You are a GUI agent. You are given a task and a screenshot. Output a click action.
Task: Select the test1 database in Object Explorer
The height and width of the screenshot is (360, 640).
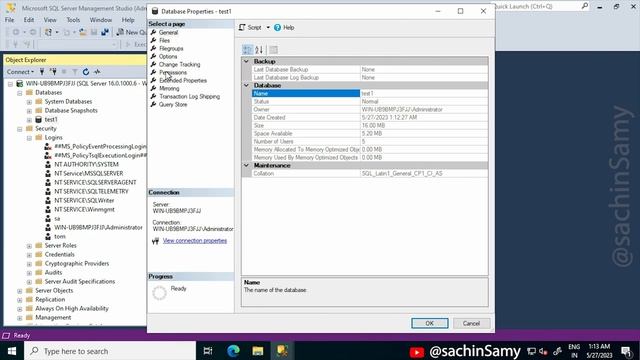click(51, 120)
